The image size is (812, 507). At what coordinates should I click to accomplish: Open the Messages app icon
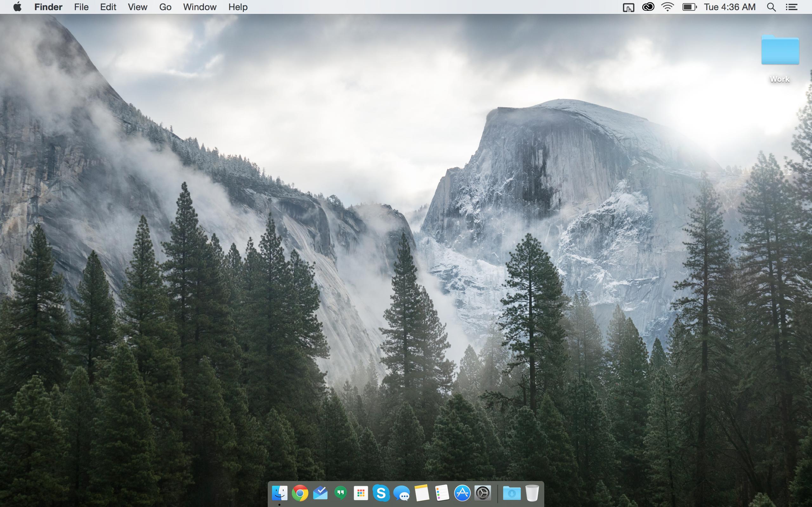402,493
